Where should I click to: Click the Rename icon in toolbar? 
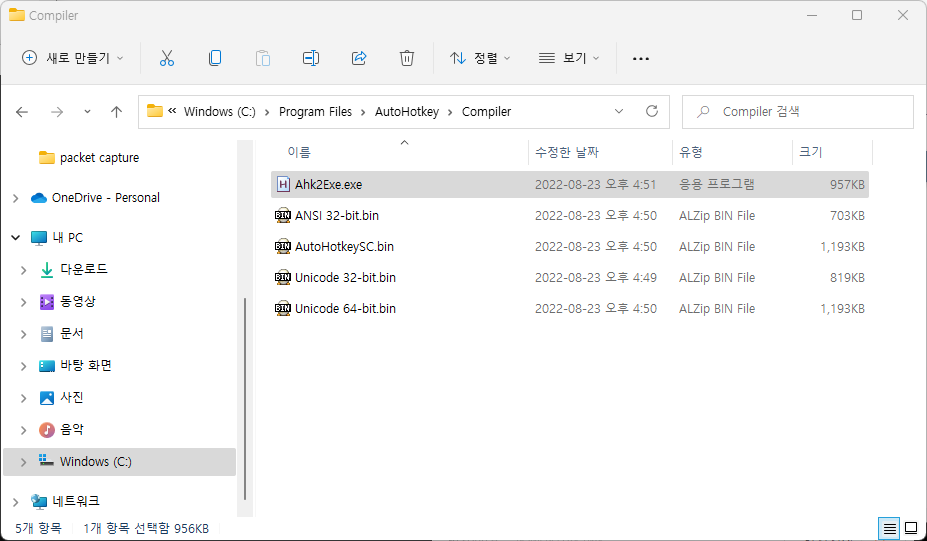pyautogui.click(x=311, y=58)
